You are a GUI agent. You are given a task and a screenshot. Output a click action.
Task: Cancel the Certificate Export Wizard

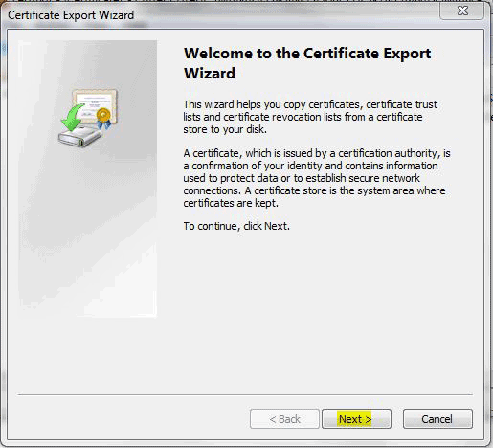click(437, 418)
